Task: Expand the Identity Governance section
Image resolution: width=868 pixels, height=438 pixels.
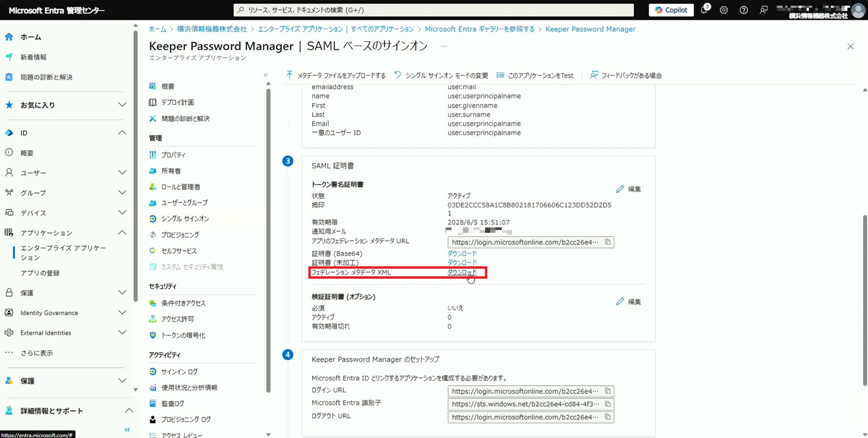Action: pyautogui.click(x=122, y=313)
